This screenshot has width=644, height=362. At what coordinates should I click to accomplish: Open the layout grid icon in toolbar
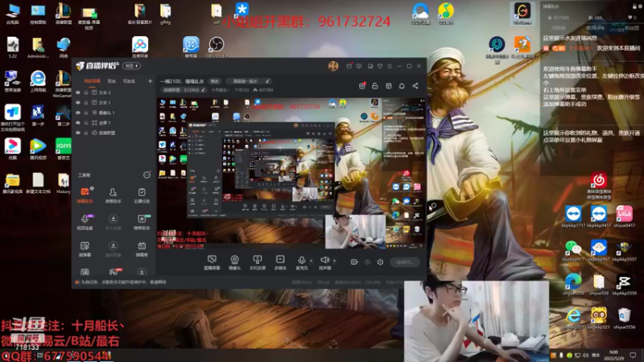(389, 86)
